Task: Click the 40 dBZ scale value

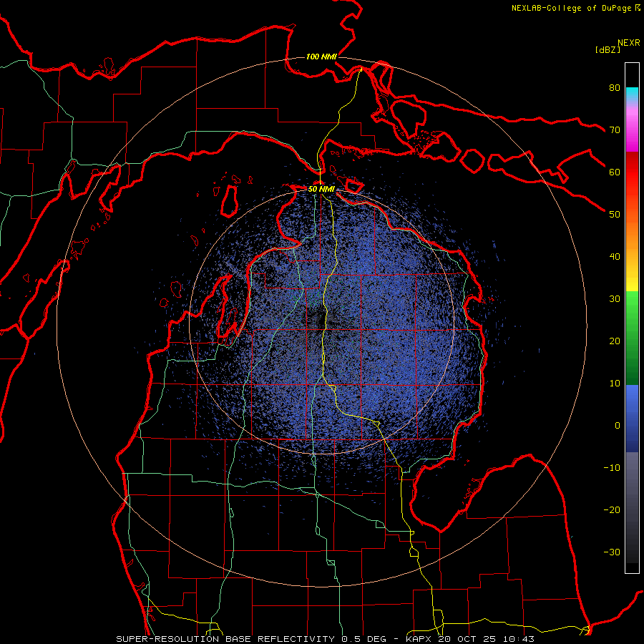Action: tap(615, 257)
